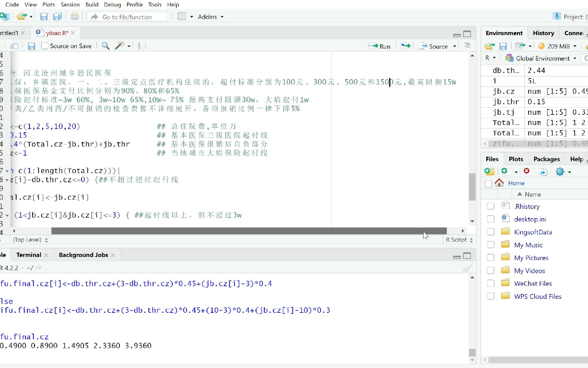The height and width of the screenshot is (368, 588).
Task: Open the Debug menu
Action: pyautogui.click(x=112, y=4)
